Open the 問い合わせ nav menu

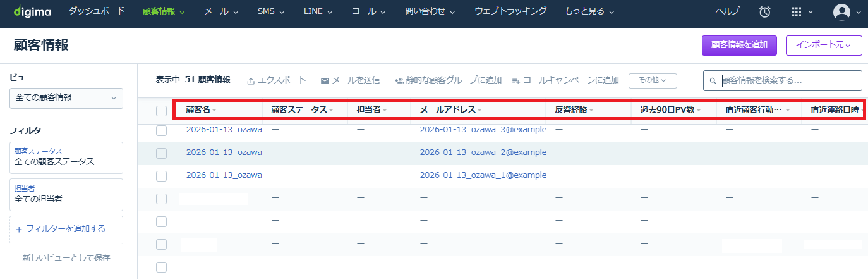430,11
